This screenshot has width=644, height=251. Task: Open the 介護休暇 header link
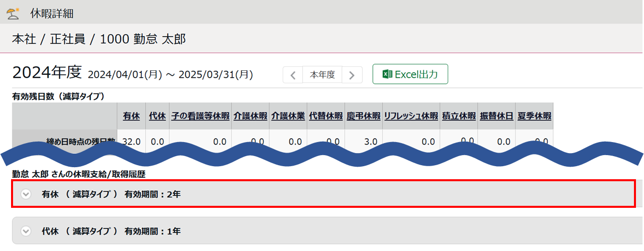click(x=250, y=116)
